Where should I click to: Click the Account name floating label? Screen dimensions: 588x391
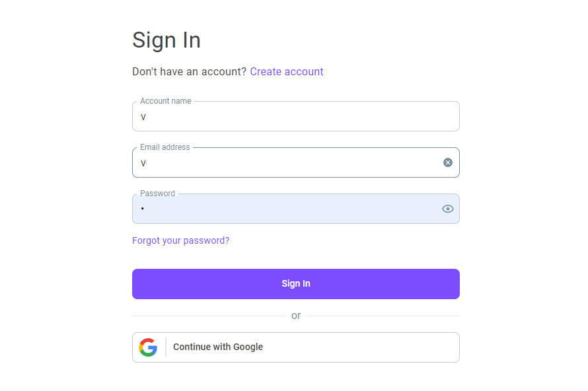[x=165, y=101]
